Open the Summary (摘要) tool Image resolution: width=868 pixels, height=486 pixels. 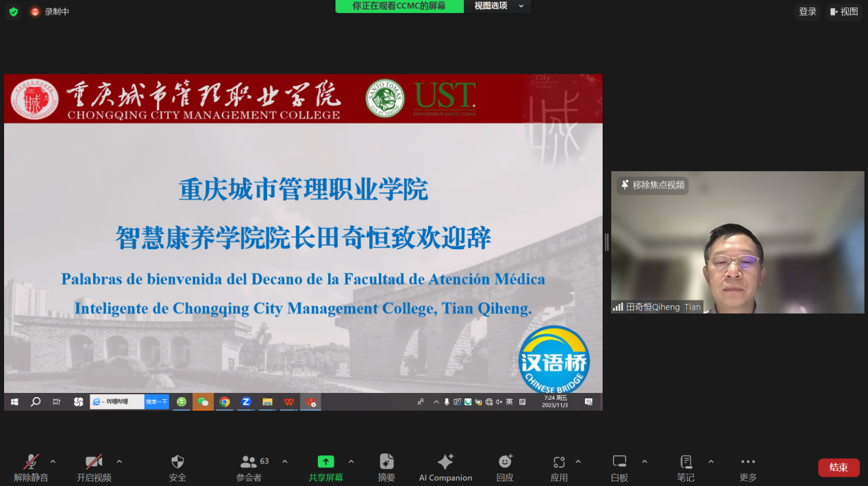[x=386, y=462]
